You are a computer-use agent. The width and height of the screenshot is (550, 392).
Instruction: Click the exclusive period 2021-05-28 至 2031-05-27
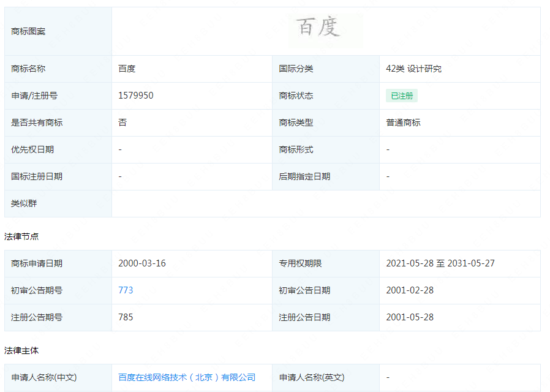pos(440,263)
